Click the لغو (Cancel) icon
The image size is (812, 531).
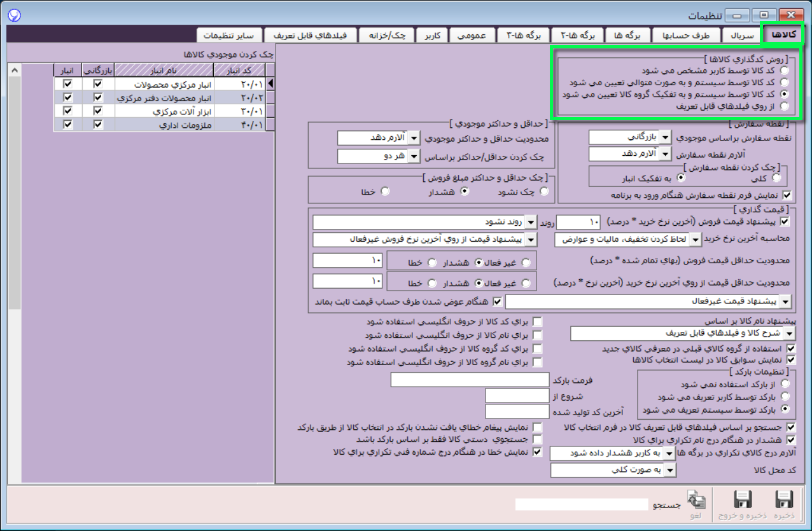(x=697, y=500)
